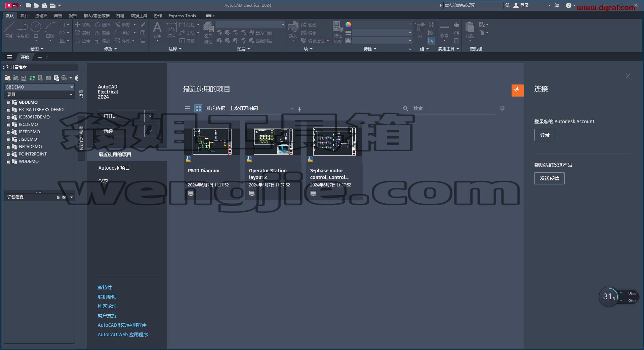Click the orange announcement megaphone icon
644x350 pixels.
pos(518,90)
